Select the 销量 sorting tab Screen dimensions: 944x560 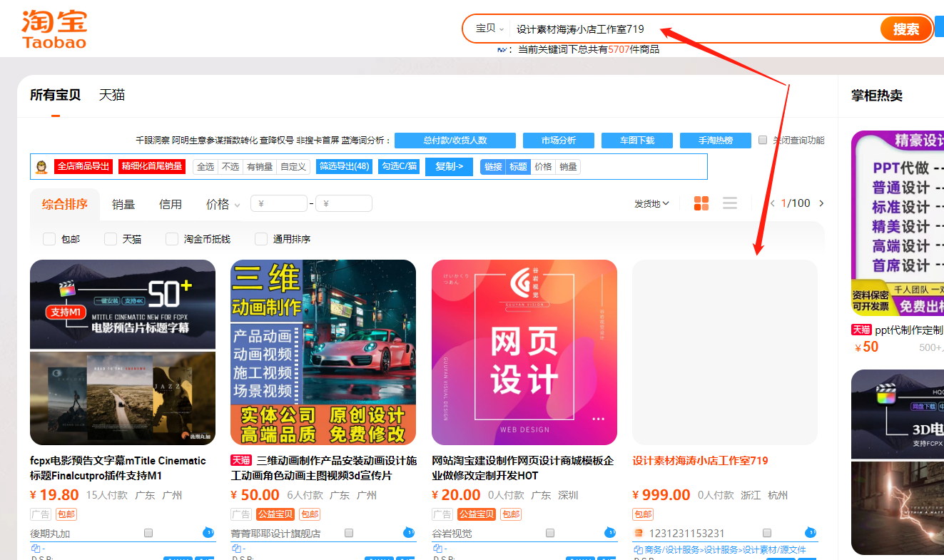(123, 203)
